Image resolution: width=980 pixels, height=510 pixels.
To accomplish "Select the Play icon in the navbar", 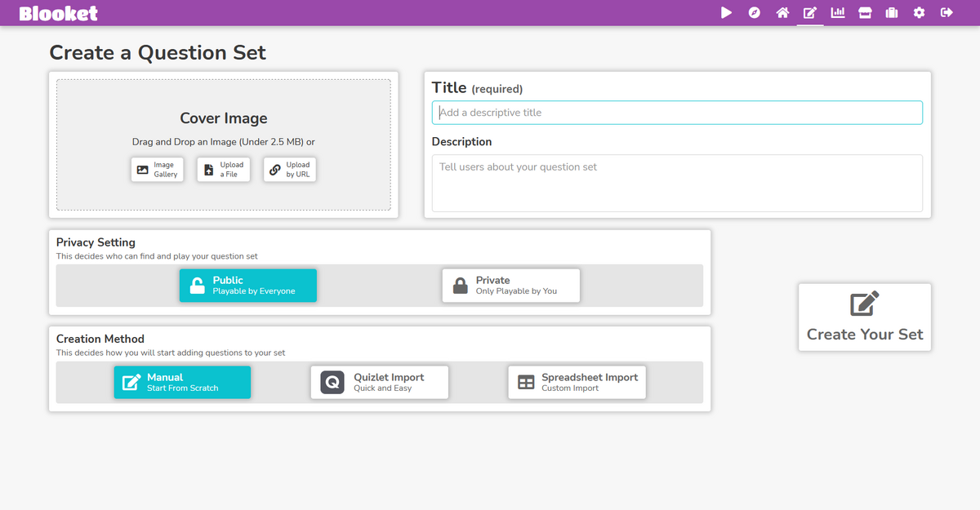I will pyautogui.click(x=726, y=12).
